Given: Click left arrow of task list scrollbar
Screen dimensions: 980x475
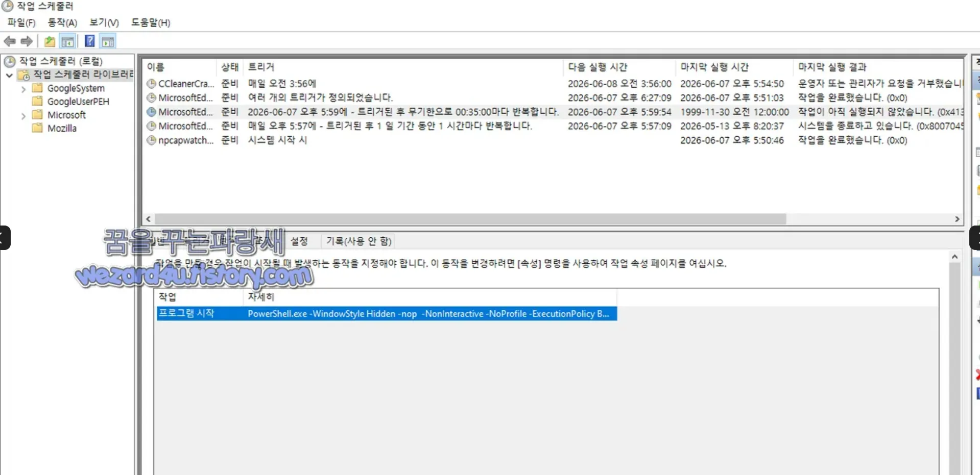Looking at the screenshot, I should click(x=149, y=219).
